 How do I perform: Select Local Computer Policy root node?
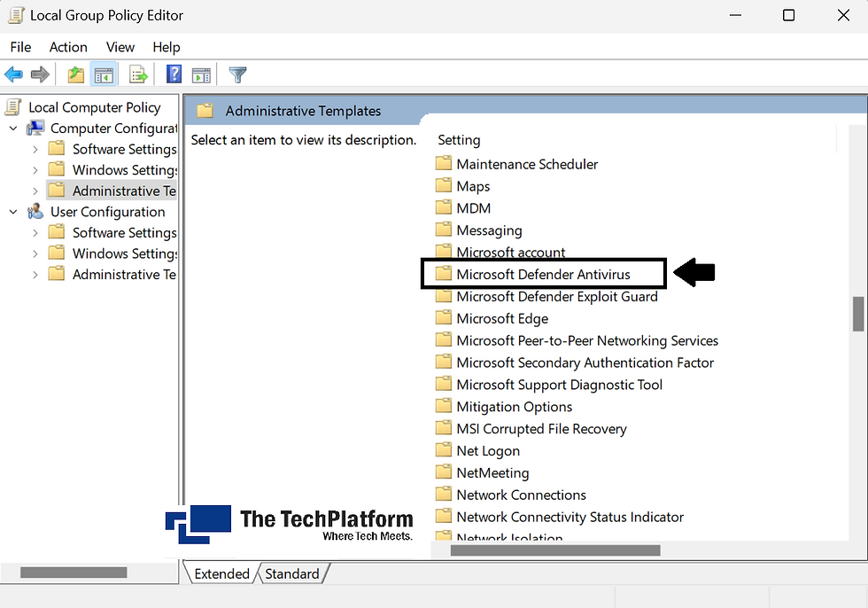pyautogui.click(x=95, y=107)
